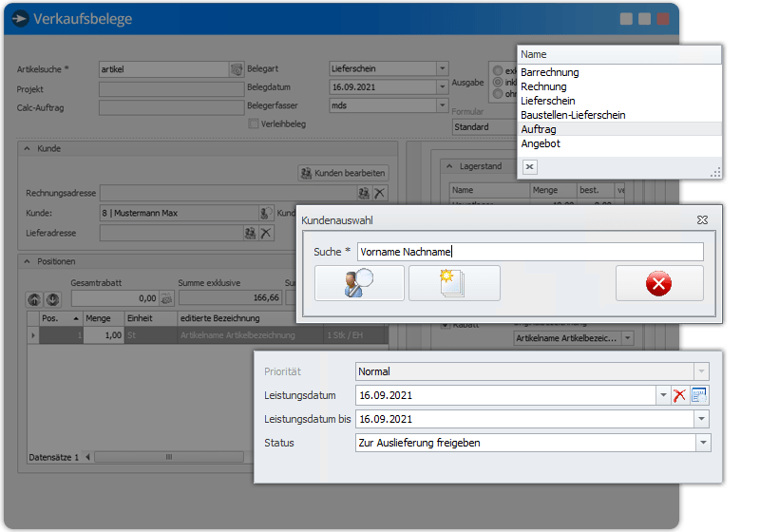Screen dimensions: 760x532
Task: Choose Baustellen-Lieferschein from the list
Action: pyautogui.click(x=619, y=115)
